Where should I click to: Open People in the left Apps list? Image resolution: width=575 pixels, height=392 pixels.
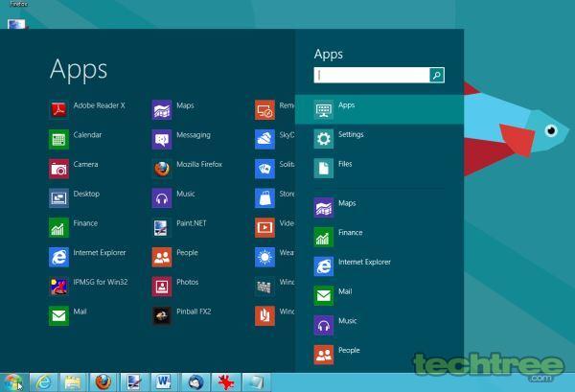[x=162, y=257]
